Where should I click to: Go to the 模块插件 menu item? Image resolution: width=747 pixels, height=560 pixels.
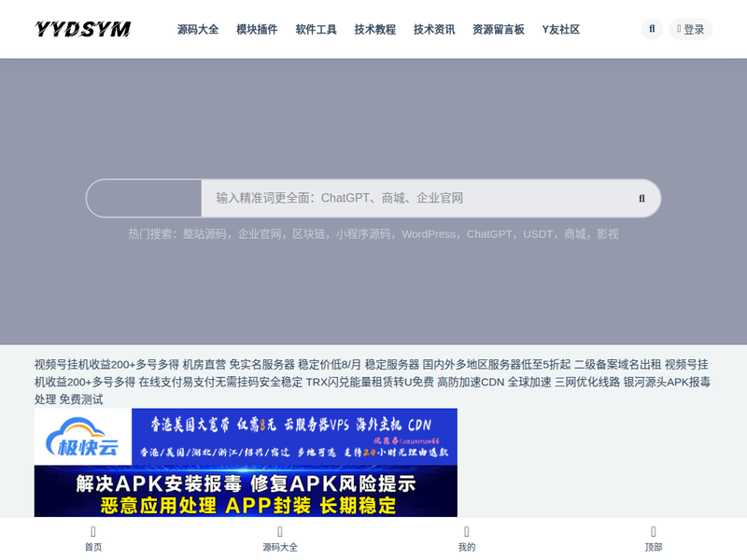tap(257, 29)
